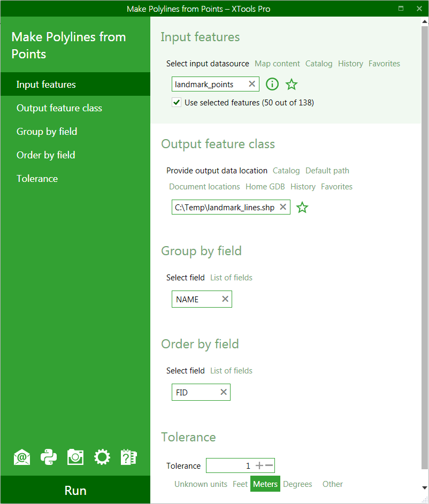The height and width of the screenshot is (504, 429).
Task: Show info for landmark_points datasource
Action: (272, 84)
